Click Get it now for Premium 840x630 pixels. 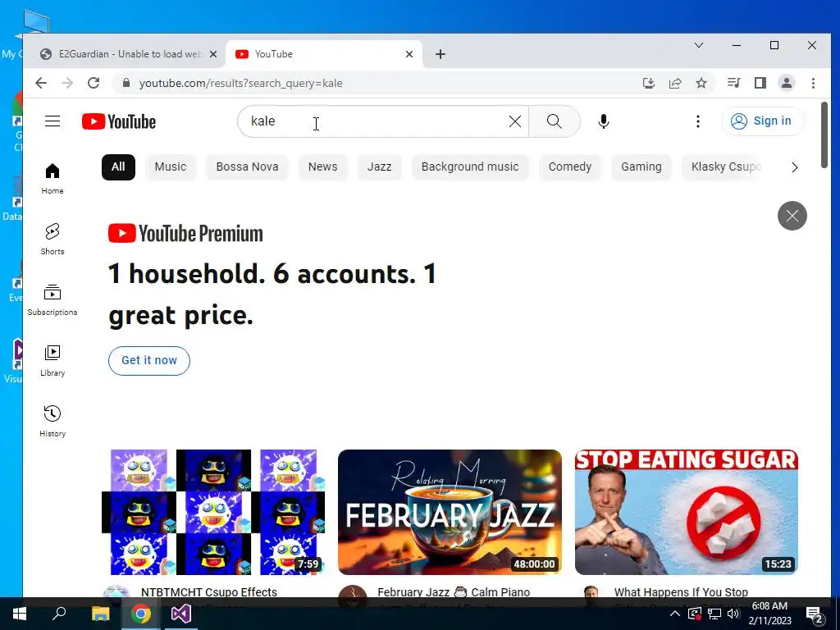[x=149, y=361]
